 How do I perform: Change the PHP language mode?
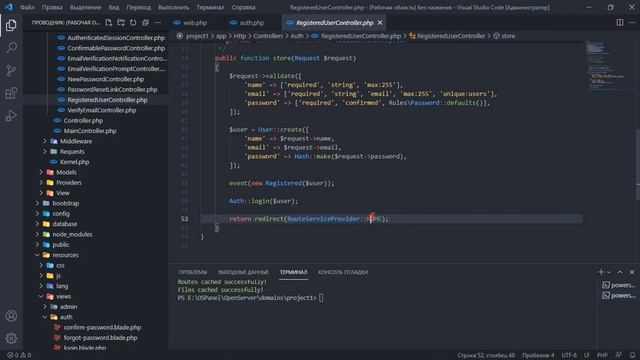click(x=602, y=355)
